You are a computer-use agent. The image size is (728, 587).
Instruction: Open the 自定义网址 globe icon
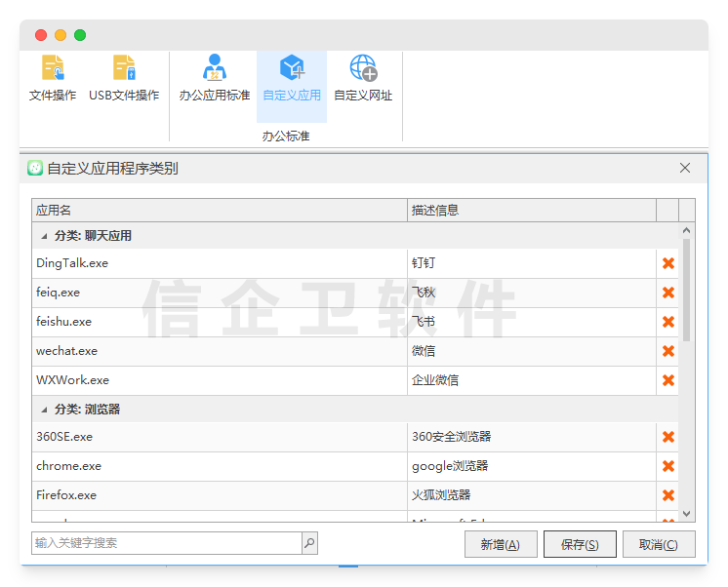coord(363,68)
